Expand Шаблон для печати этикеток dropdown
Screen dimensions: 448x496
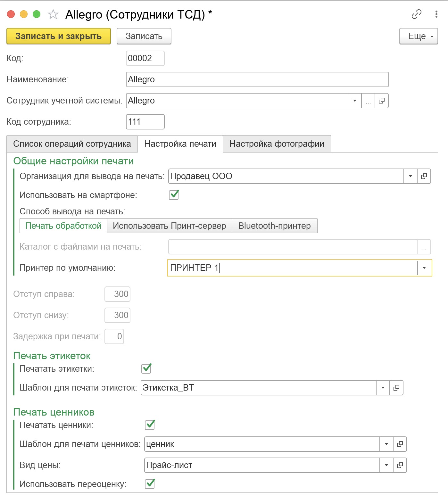tap(383, 388)
